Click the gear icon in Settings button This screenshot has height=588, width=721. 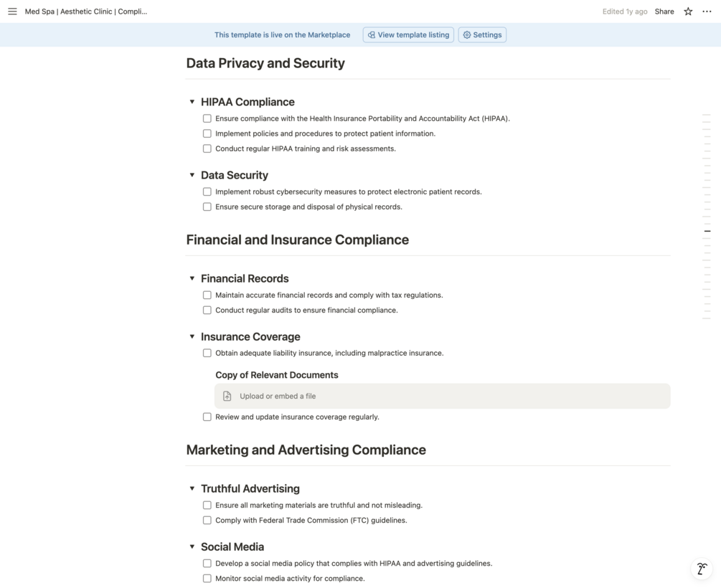point(467,35)
